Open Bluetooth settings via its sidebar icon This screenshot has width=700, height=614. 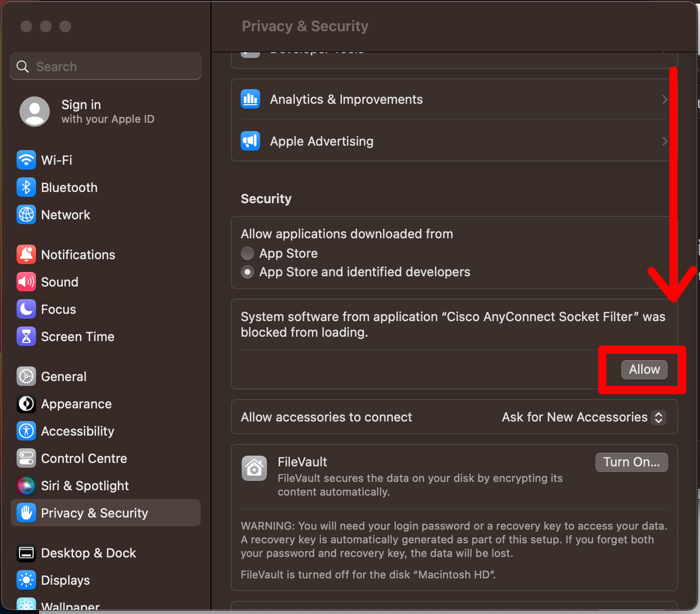[26, 187]
